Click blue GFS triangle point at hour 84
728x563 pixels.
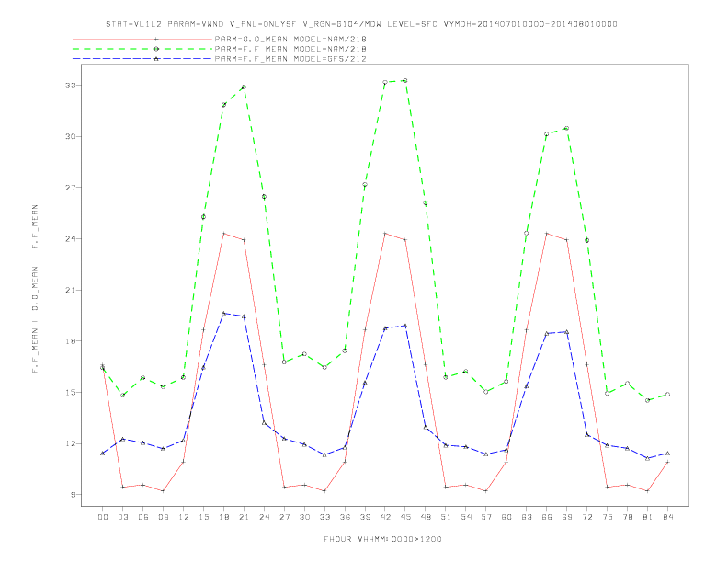(x=667, y=454)
